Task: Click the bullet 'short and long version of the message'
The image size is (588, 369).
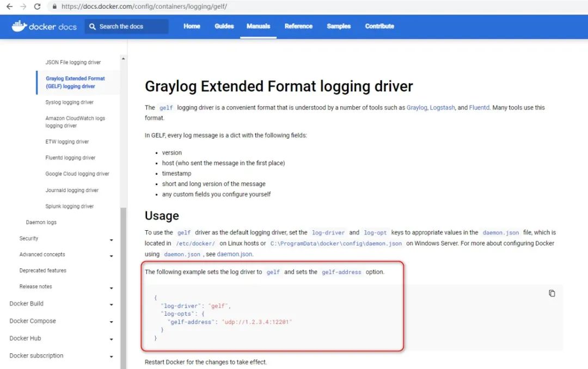Action: pos(214,184)
